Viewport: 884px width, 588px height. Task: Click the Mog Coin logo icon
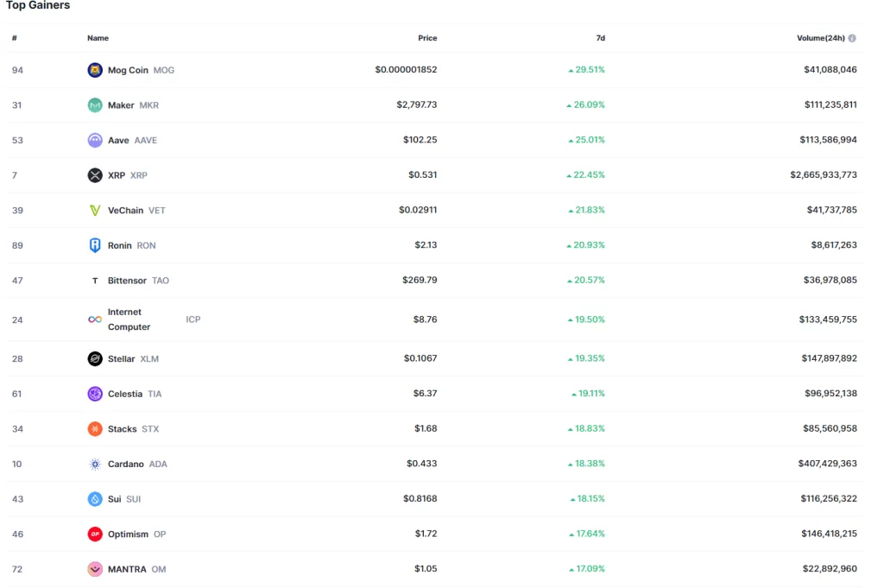pos(95,70)
